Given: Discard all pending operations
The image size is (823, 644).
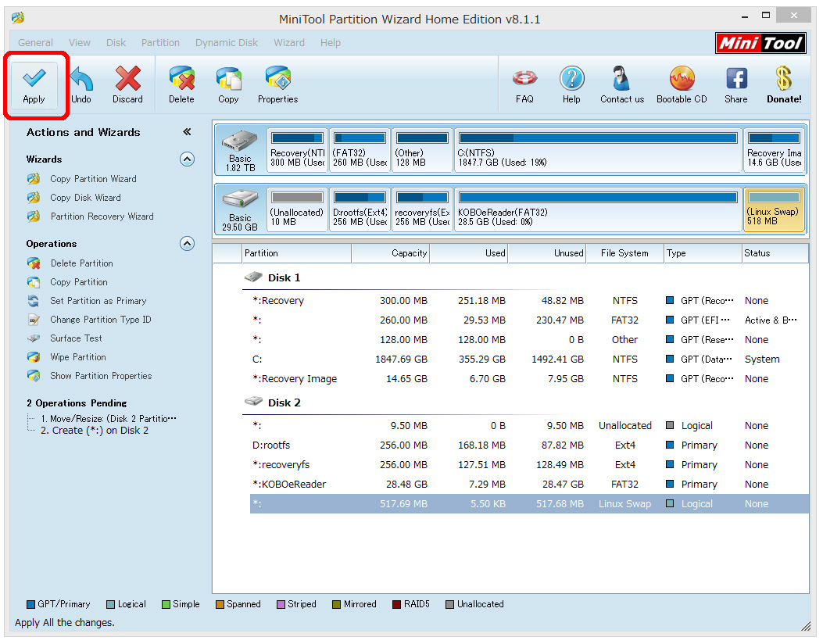Looking at the screenshot, I should [127, 85].
